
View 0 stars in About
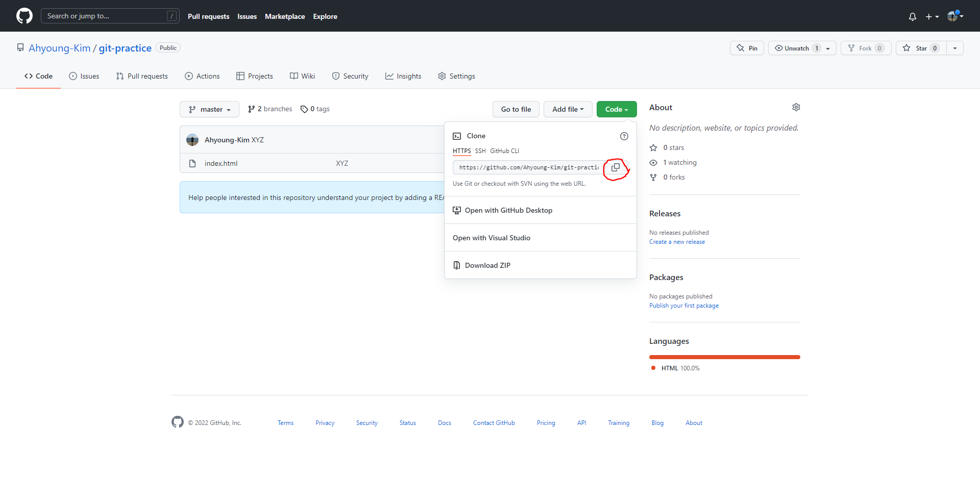[667, 147]
